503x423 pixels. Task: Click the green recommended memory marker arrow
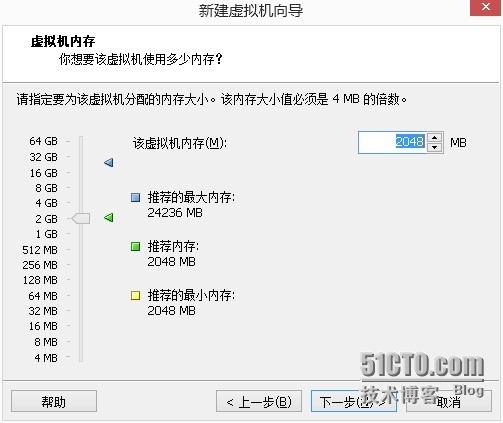click(109, 218)
